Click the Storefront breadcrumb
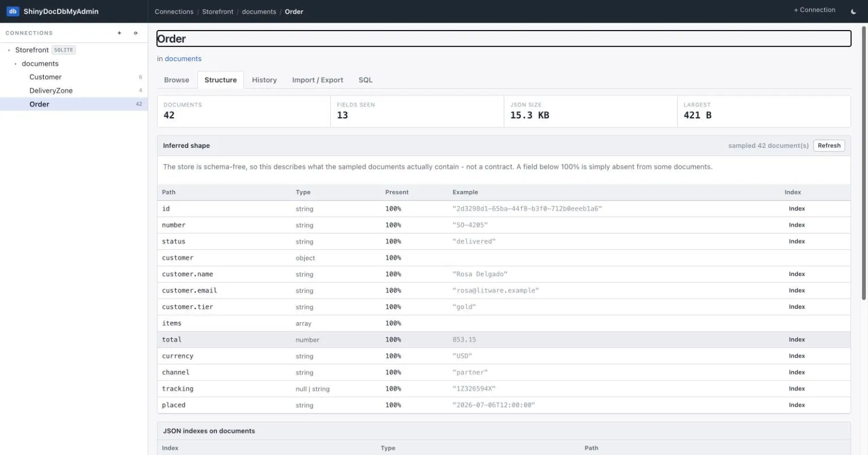Image resolution: width=868 pixels, height=455 pixels. [218, 11]
